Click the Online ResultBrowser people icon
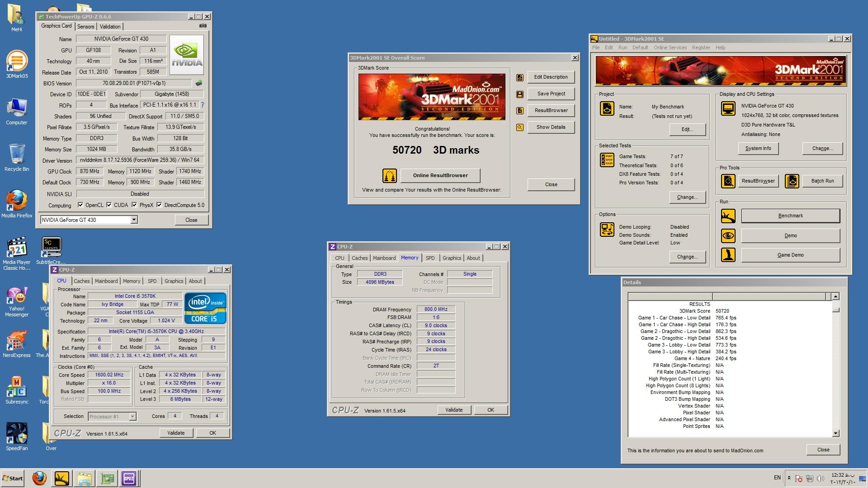Screen dimensions: 868x488 [389, 175]
